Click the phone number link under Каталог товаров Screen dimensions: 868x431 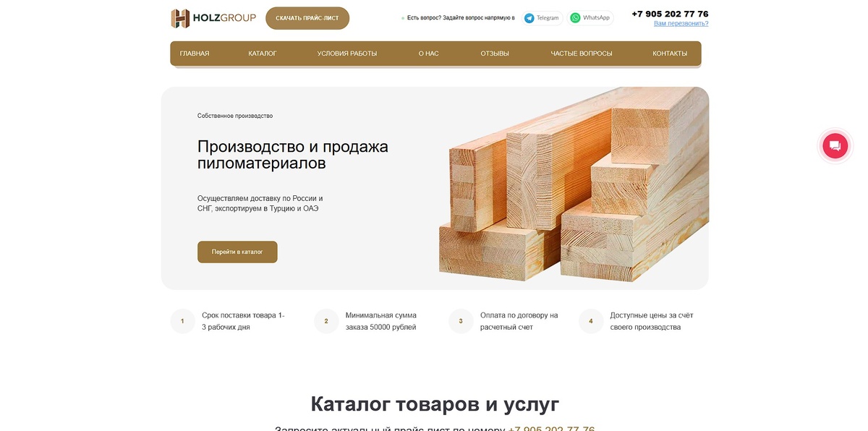tap(551, 428)
